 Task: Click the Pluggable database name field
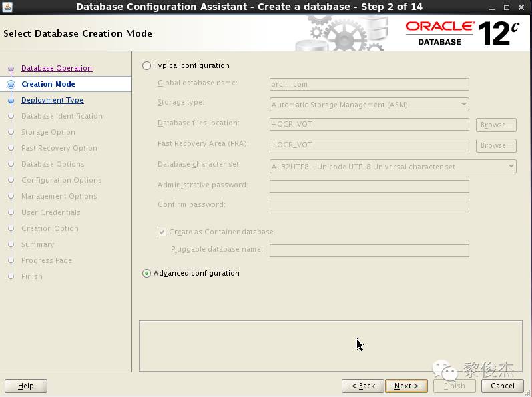[369, 250]
